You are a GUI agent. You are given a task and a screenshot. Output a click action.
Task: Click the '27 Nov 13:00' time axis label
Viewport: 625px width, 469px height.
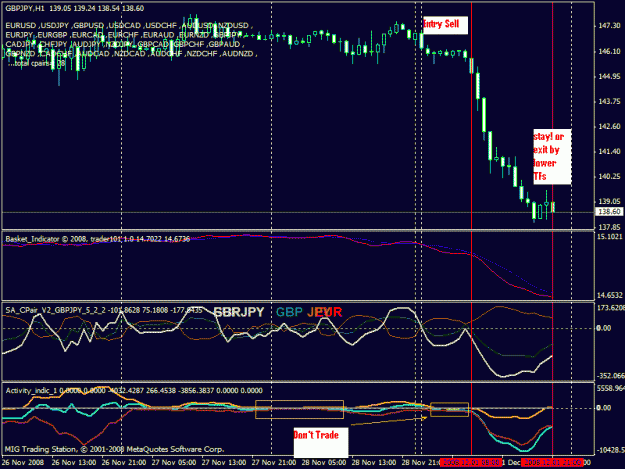(x=224, y=463)
